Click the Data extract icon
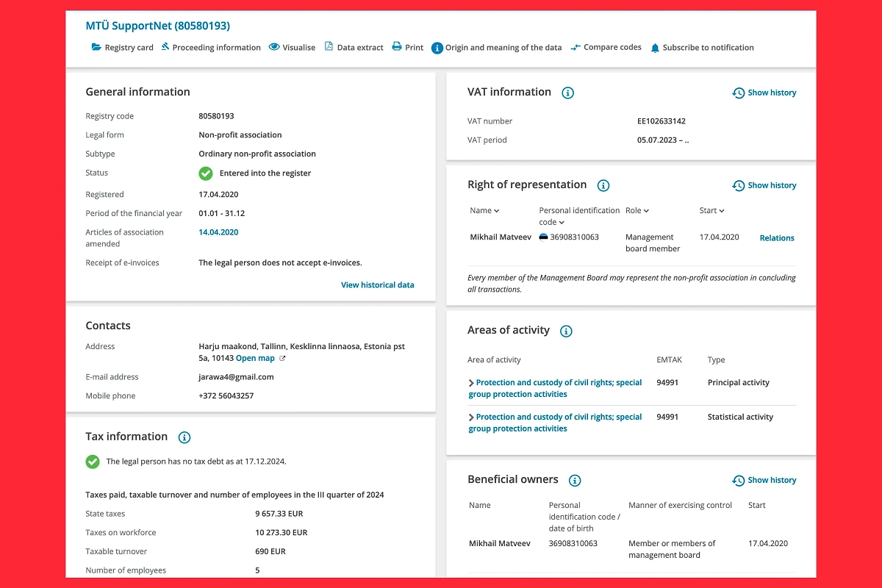Screen dimensions: 882x588 click(329, 47)
